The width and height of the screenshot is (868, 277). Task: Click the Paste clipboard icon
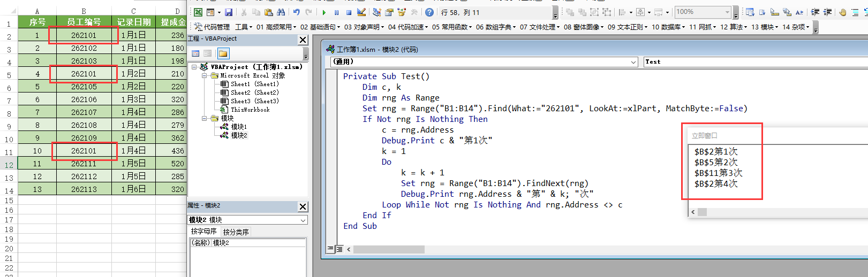pyautogui.click(x=269, y=12)
